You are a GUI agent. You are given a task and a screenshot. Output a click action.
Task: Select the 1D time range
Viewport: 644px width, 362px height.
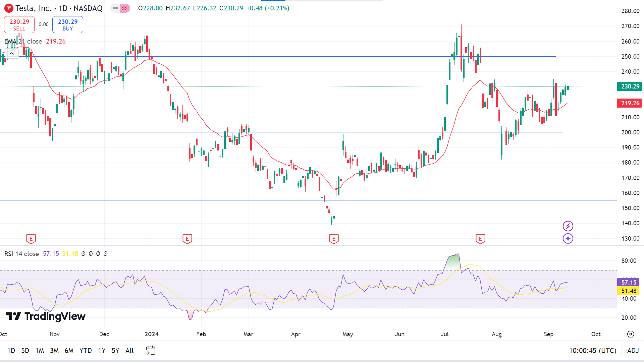pos(11,351)
